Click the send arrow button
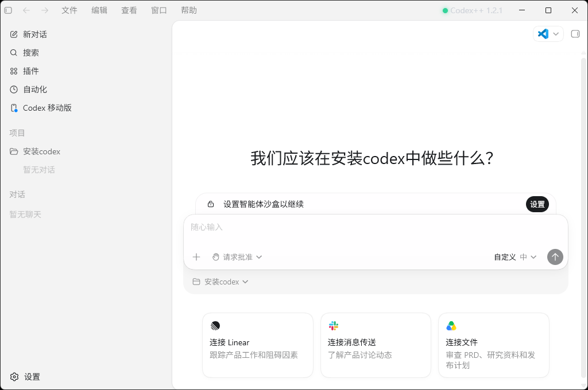Screen dimensions: 588x390 [555, 257]
